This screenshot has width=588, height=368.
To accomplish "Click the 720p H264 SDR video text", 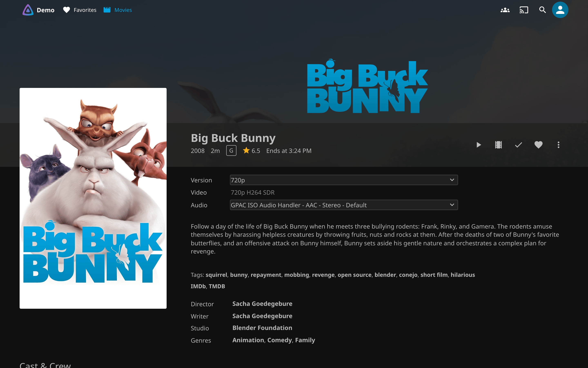I will (x=252, y=193).
